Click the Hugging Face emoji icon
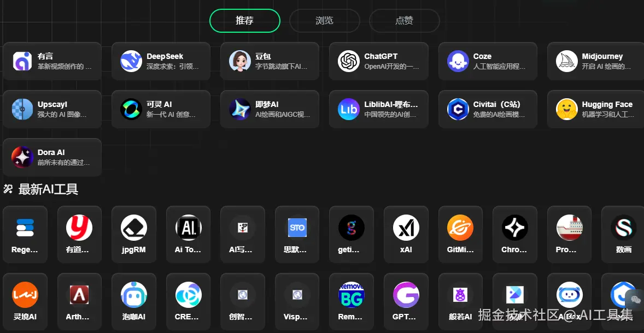The width and height of the screenshot is (644, 333). [567, 109]
